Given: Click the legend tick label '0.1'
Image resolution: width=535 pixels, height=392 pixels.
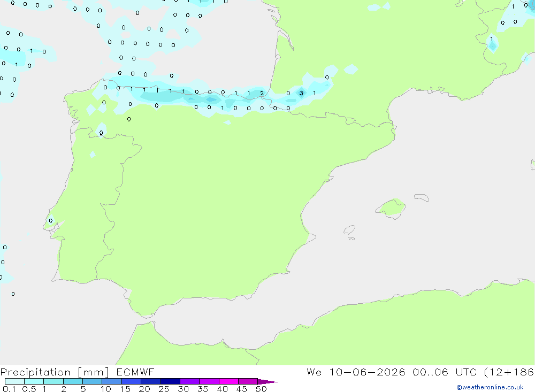Looking at the screenshot, I should point(9,389).
